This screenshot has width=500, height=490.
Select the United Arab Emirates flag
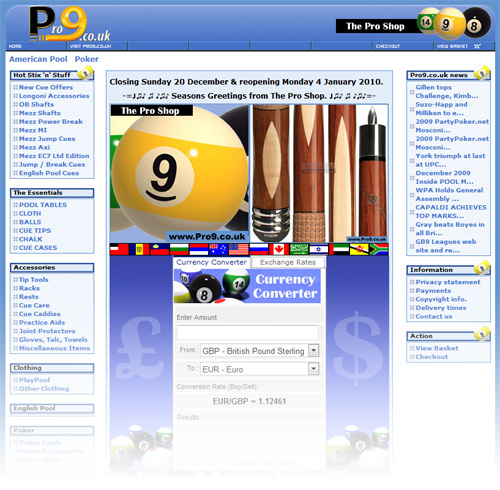[339, 249]
